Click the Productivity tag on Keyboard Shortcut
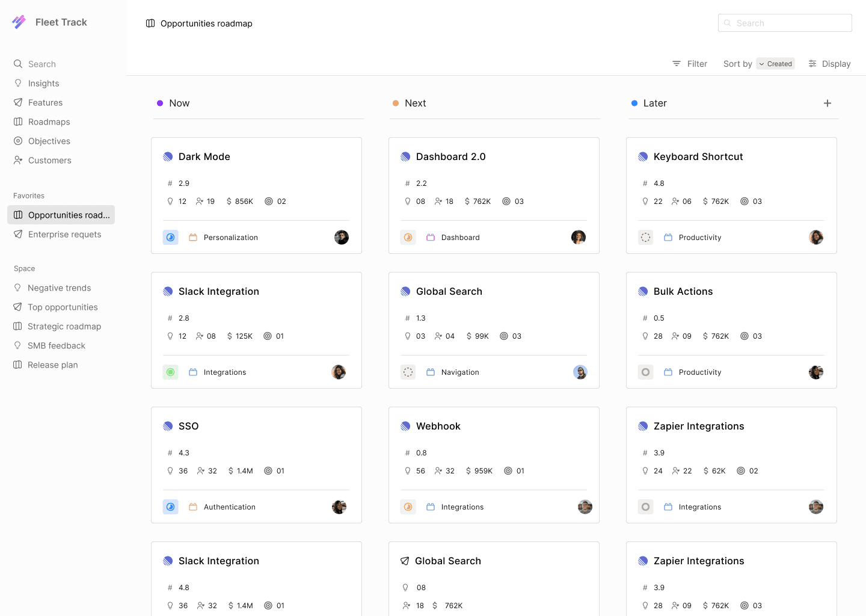 693,238
